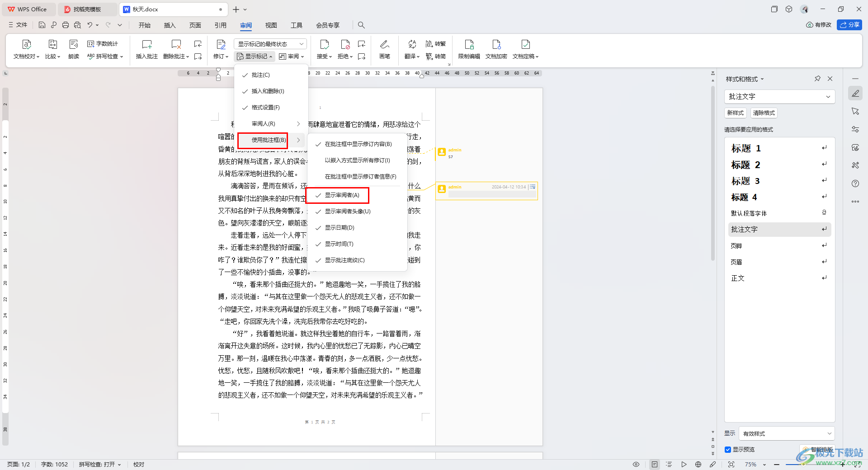868x470 pixels.
Task: Click the selection arrow sidebar icon
Action: tap(855, 111)
